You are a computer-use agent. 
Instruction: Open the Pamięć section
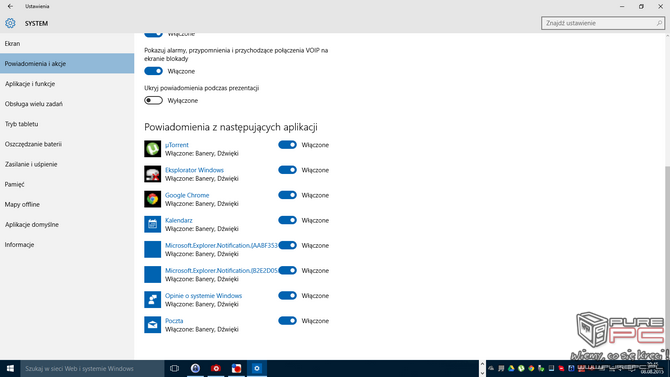click(x=67, y=184)
